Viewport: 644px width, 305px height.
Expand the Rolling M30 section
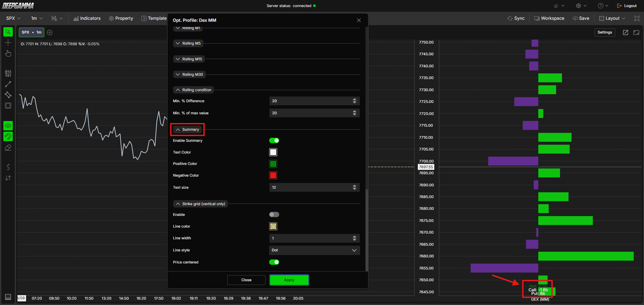(x=189, y=74)
